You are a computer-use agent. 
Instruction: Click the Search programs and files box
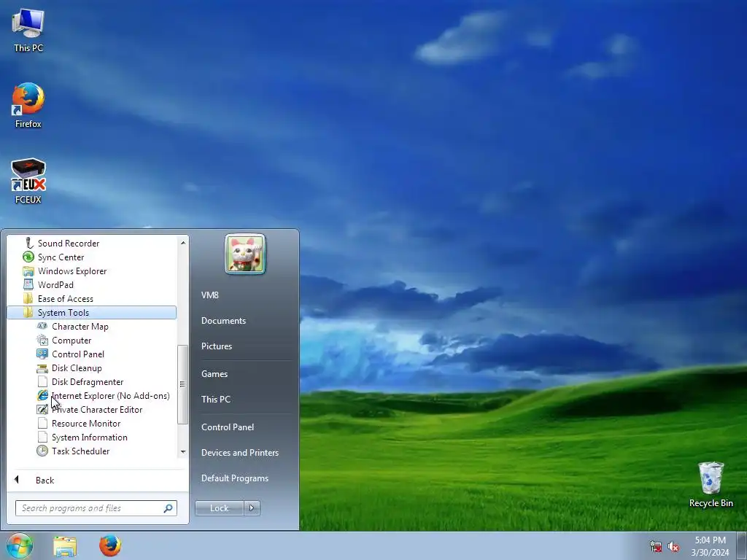(x=96, y=508)
